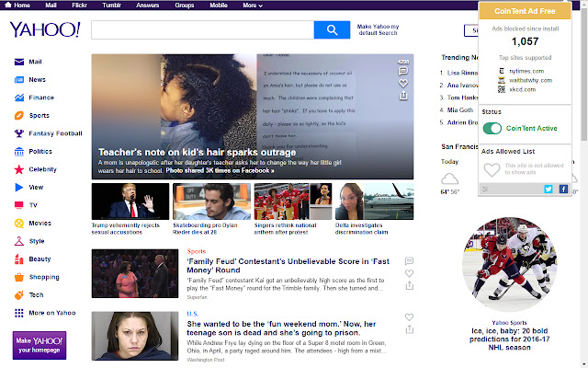The image size is (588, 368).
Task: Open comments on the Family Feud article
Action: 409,261
